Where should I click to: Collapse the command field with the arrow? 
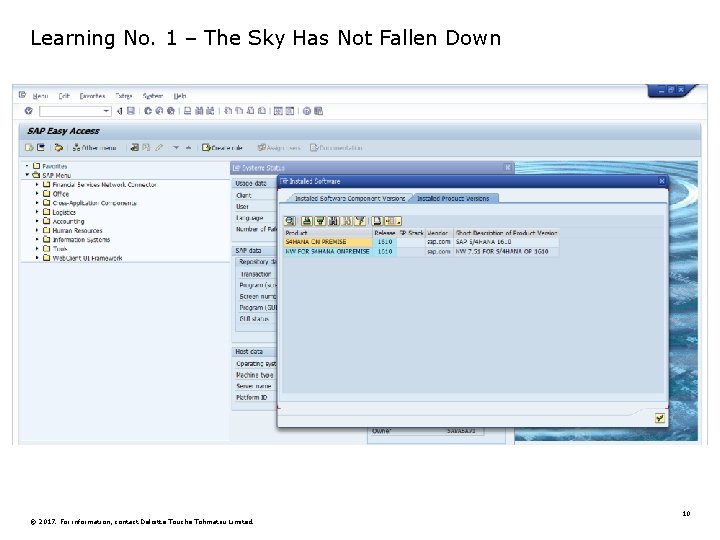click(119, 111)
